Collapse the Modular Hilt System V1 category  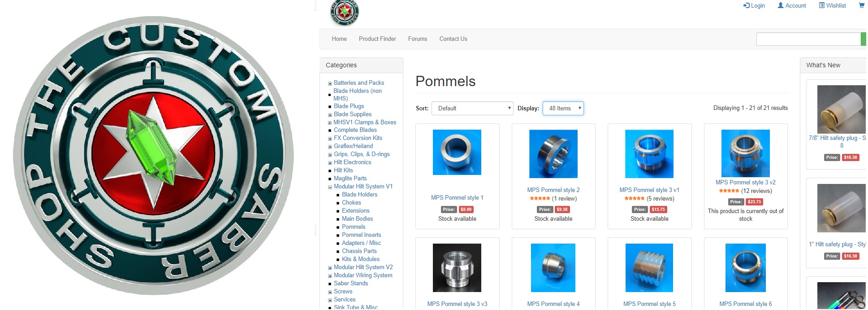point(330,187)
